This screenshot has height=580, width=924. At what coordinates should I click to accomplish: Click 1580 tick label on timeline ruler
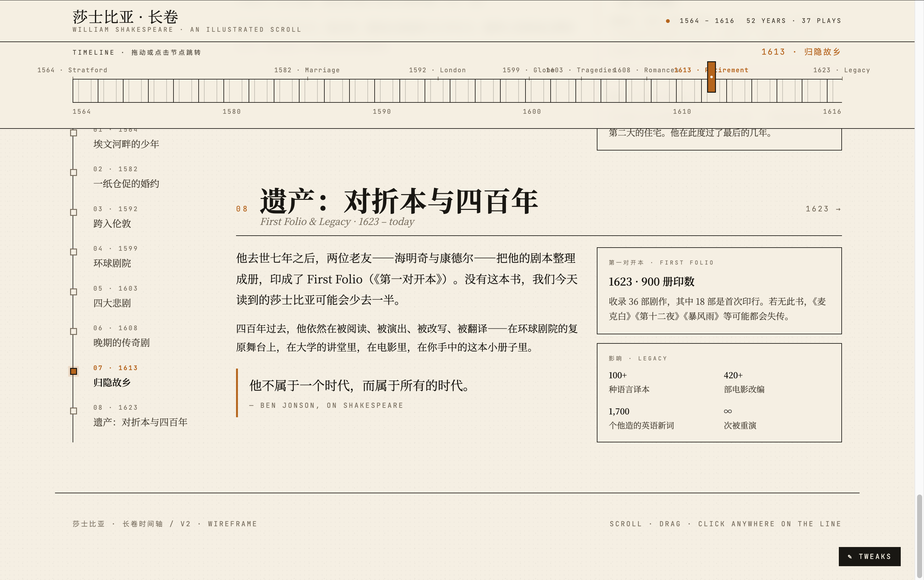[232, 111]
